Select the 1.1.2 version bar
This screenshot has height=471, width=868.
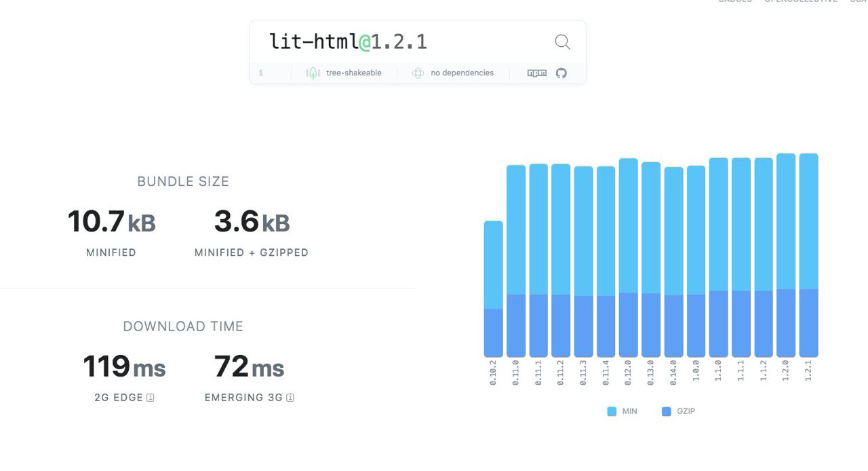click(x=764, y=258)
